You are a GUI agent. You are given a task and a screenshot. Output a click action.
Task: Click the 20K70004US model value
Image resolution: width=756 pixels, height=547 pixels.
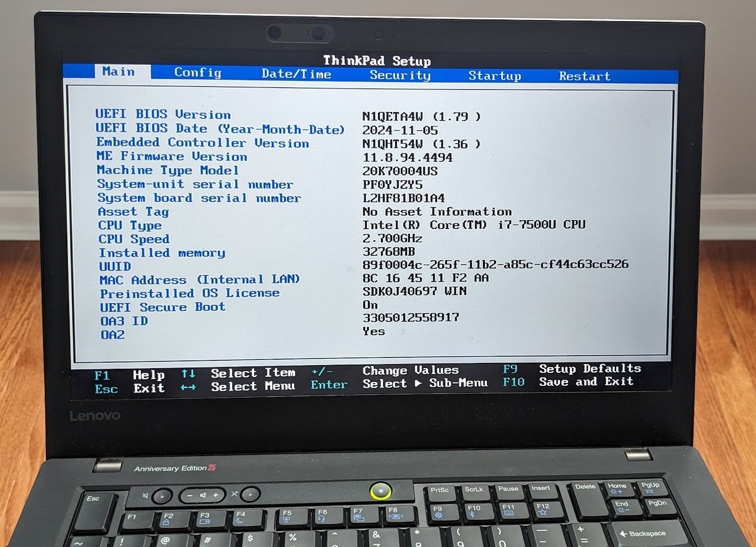(400, 171)
